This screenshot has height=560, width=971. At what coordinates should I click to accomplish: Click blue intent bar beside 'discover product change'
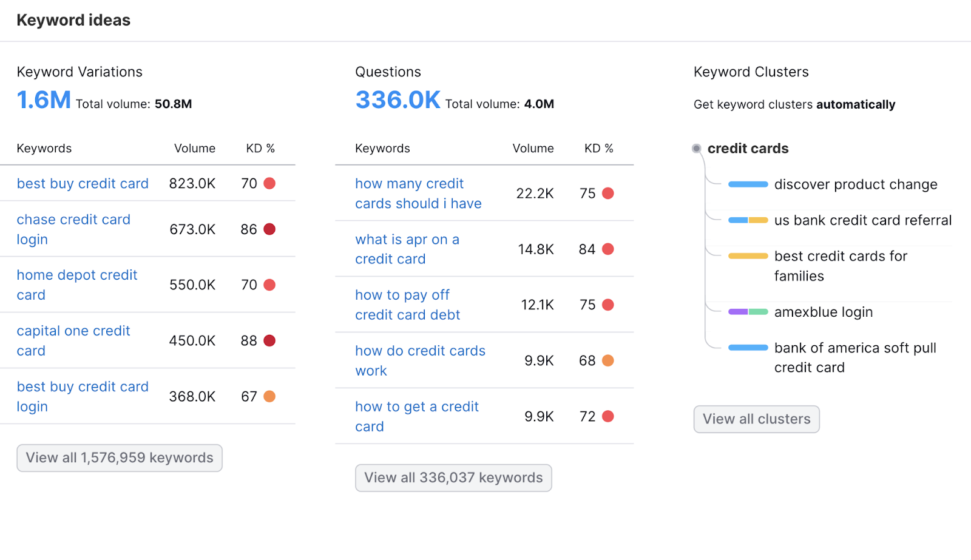(748, 184)
